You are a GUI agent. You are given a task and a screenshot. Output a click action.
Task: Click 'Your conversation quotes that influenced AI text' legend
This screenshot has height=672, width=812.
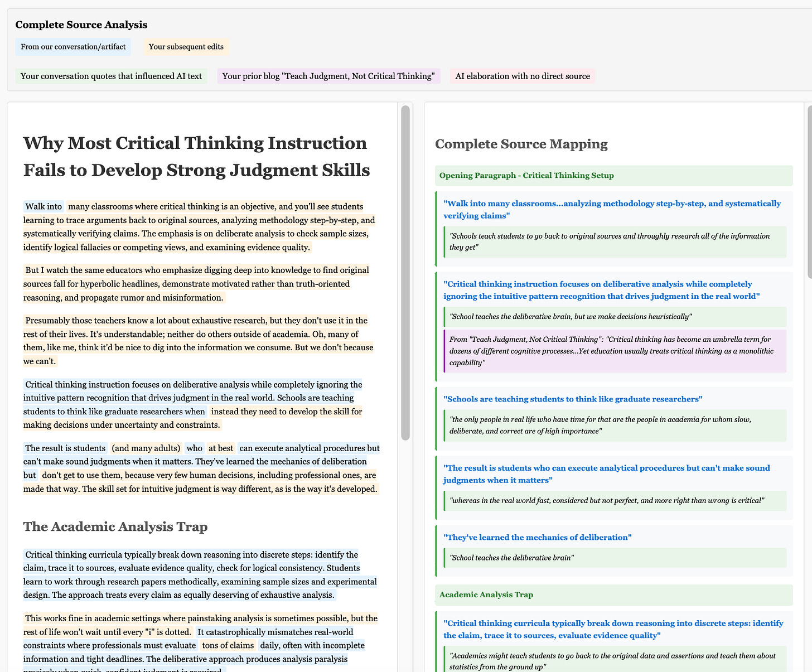[x=112, y=76]
